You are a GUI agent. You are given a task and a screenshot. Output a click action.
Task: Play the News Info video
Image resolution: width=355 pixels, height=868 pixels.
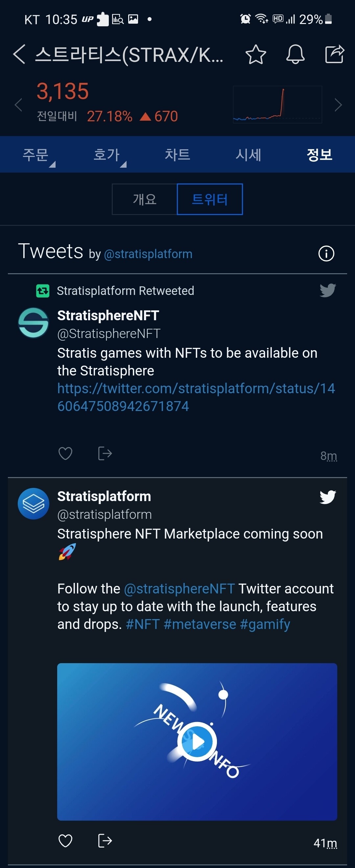(197, 742)
